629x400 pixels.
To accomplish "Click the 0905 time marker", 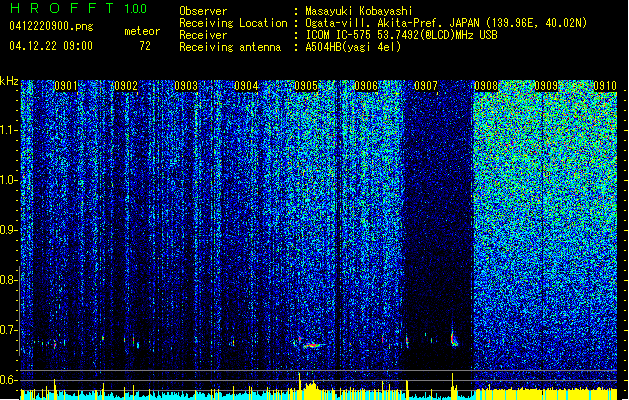I will tap(306, 86).
